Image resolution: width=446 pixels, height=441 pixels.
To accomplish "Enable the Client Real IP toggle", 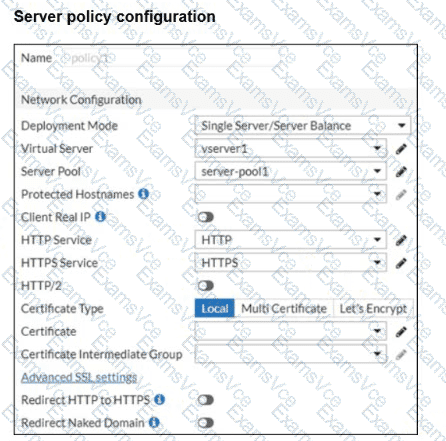I will (x=206, y=217).
